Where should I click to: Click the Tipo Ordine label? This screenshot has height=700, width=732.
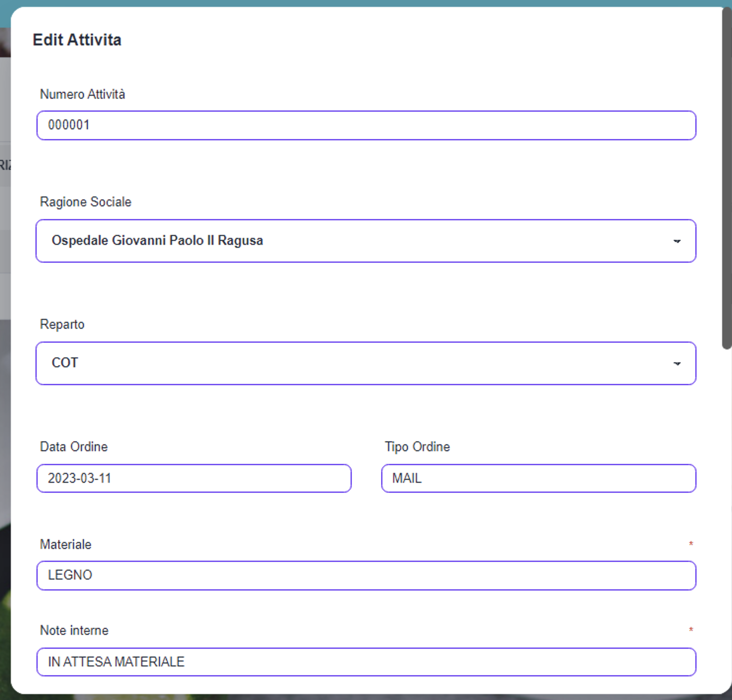coord(417,447)
